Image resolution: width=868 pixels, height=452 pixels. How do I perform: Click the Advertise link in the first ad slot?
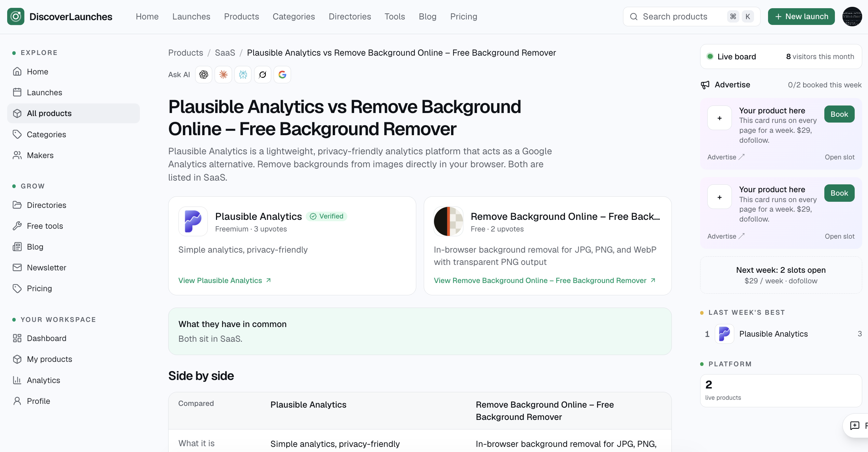coord(726,157)
